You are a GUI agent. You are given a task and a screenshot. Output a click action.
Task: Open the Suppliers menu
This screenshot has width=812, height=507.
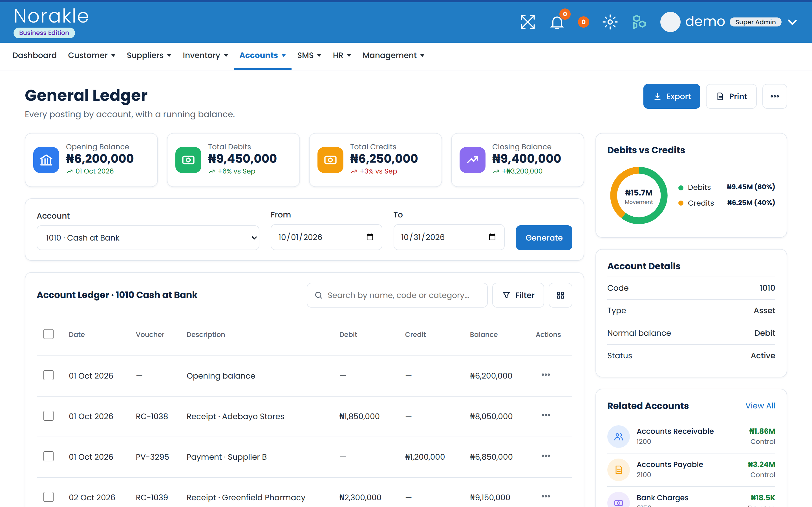click(x=149, y=56)
